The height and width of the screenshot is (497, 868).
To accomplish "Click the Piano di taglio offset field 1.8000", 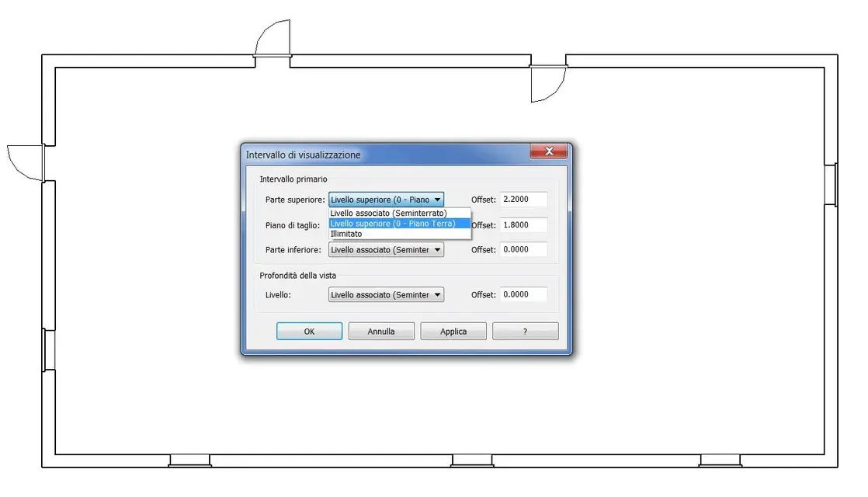I will 523,224.
